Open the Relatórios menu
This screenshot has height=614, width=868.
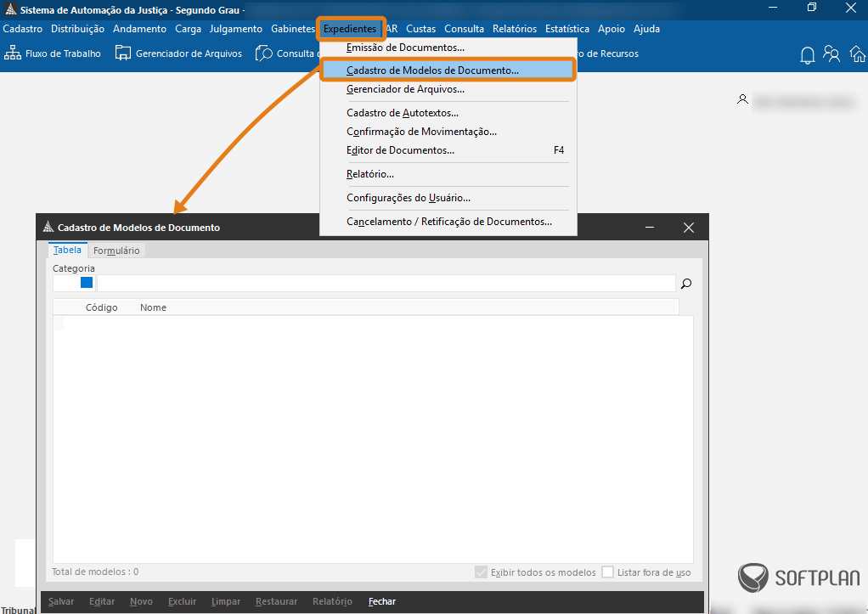(515, 29)
